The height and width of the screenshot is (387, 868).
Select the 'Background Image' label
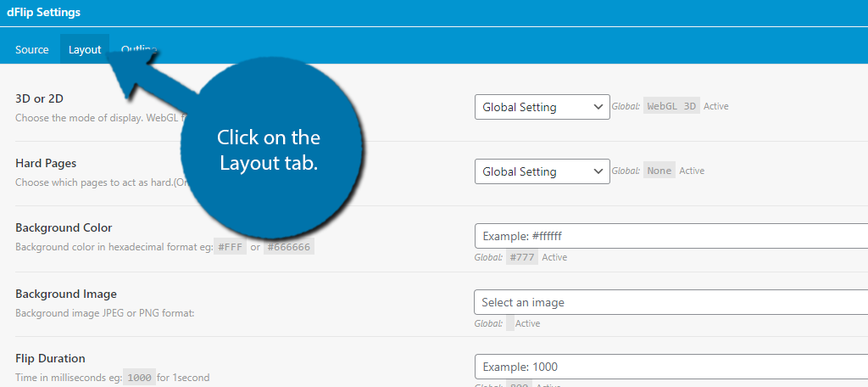(66, 294)
